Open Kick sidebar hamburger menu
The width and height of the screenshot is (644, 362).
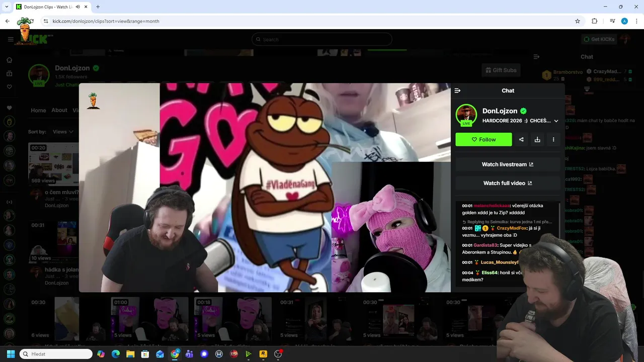11,39
